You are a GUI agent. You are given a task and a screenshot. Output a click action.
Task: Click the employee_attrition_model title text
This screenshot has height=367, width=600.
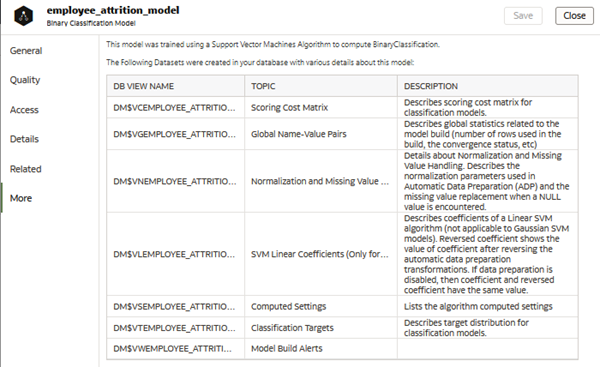[113, 10]
